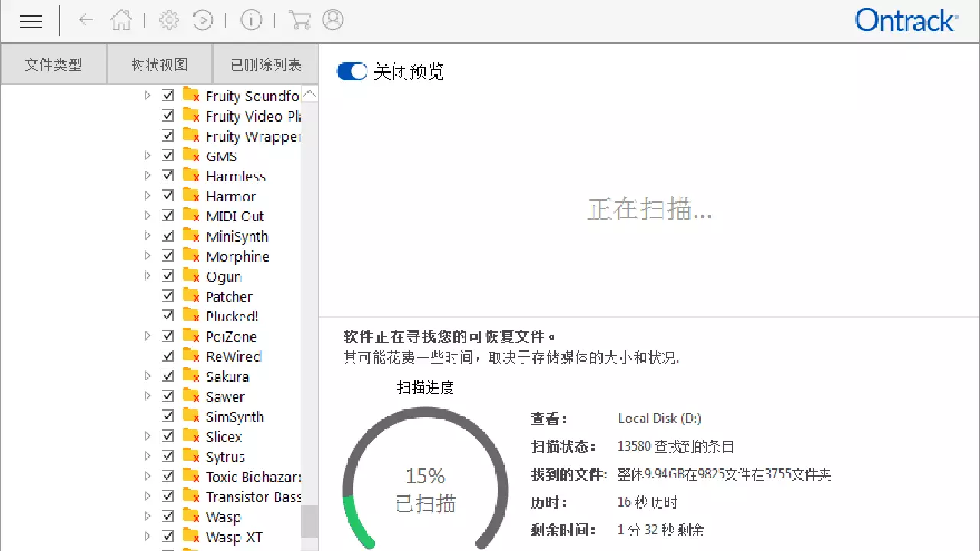
Task: Click the Ontrack logo
Action: [906, 21]
